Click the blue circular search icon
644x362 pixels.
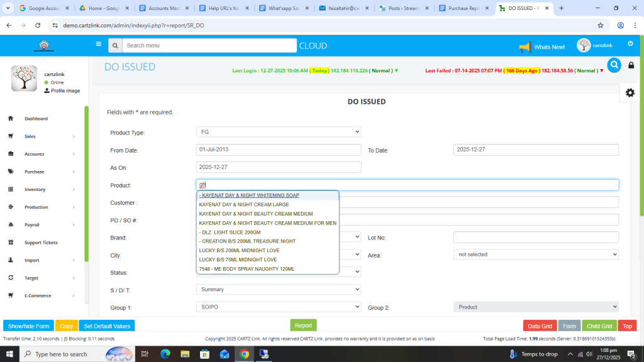coord(614,65)
